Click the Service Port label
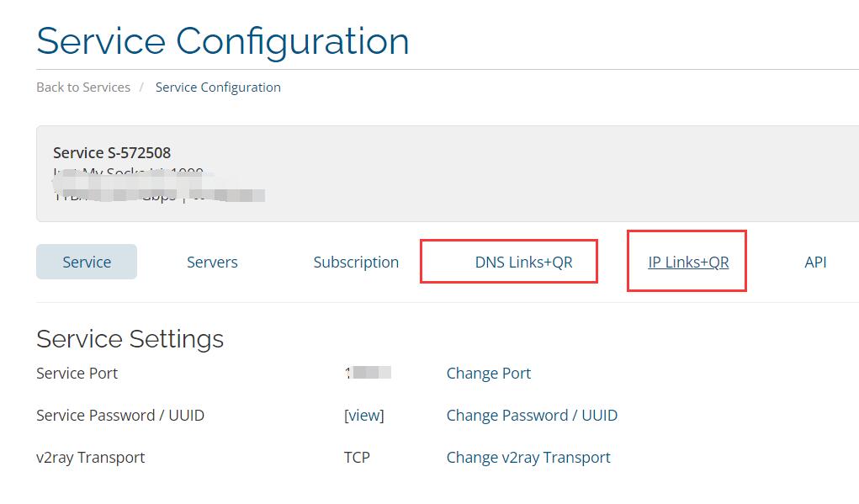The width and height of the screenshot is (859, 504). click(77, 373)
